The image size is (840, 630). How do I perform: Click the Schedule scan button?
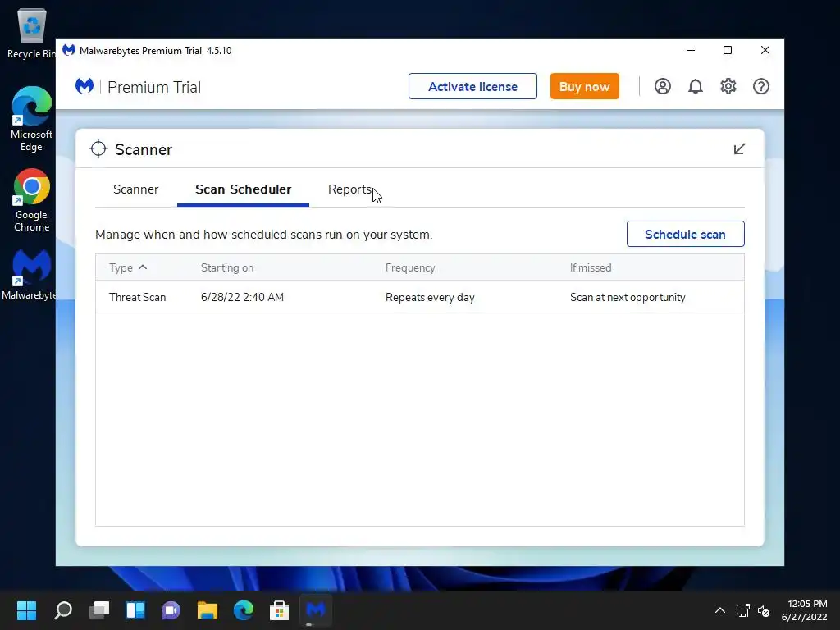click(x=685, y=234)
